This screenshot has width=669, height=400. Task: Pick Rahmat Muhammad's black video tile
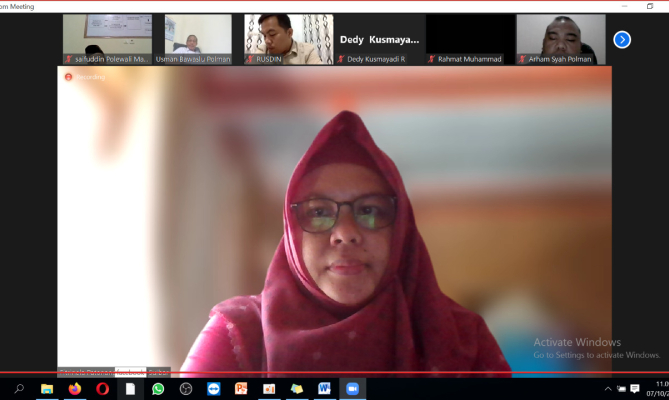click(x=470, y=39)
